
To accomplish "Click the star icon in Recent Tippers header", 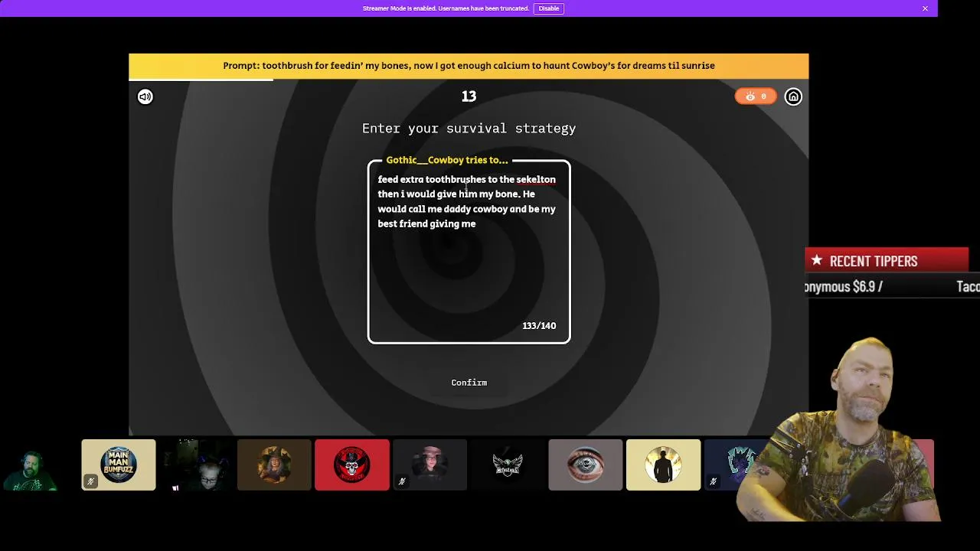I will [x=817, y=260].
